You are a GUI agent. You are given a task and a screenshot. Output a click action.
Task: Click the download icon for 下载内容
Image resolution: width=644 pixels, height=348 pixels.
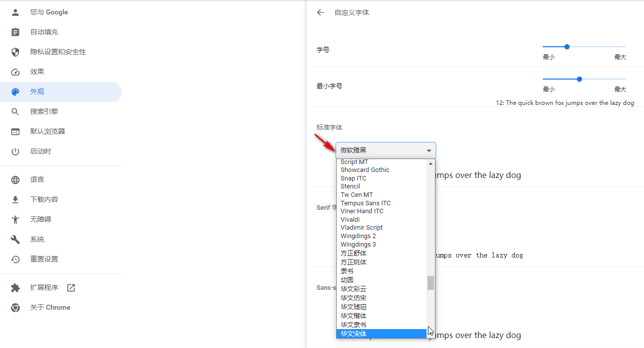(x=15, y=199)
